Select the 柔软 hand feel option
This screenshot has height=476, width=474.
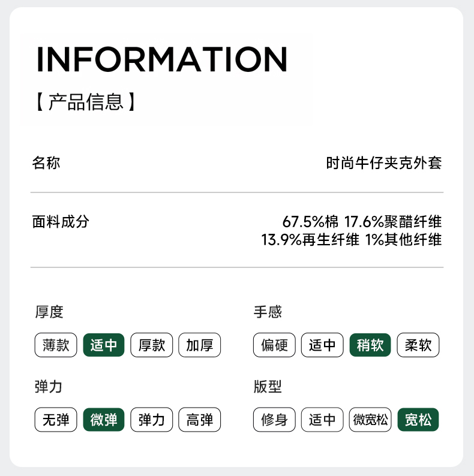tap(418, 345)
